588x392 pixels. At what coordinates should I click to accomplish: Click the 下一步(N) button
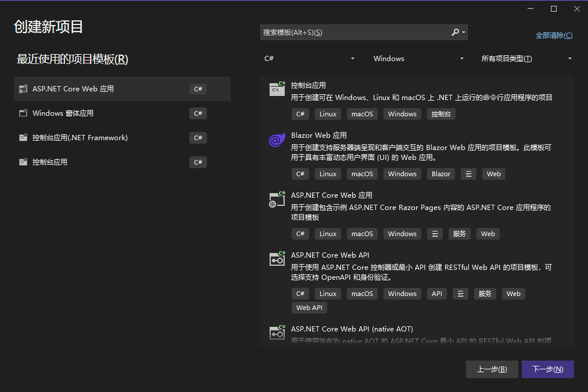[x=547, y=369]
